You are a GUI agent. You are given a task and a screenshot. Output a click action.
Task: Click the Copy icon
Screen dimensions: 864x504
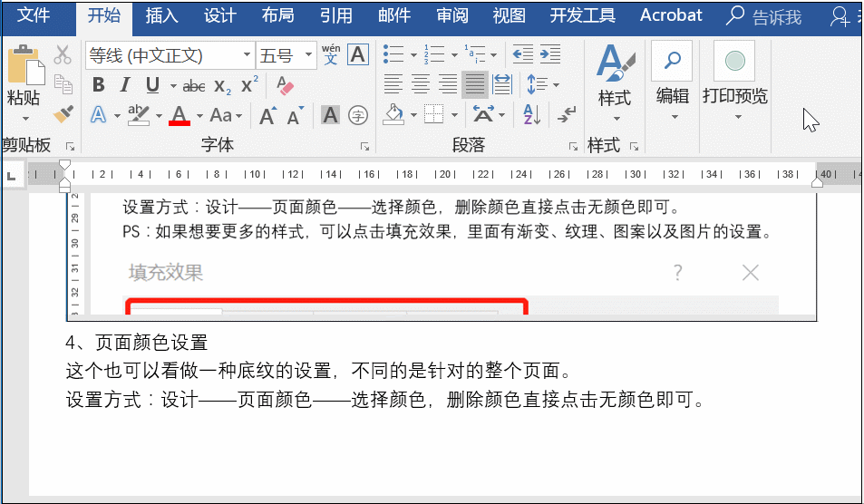[x=63, y=84]
